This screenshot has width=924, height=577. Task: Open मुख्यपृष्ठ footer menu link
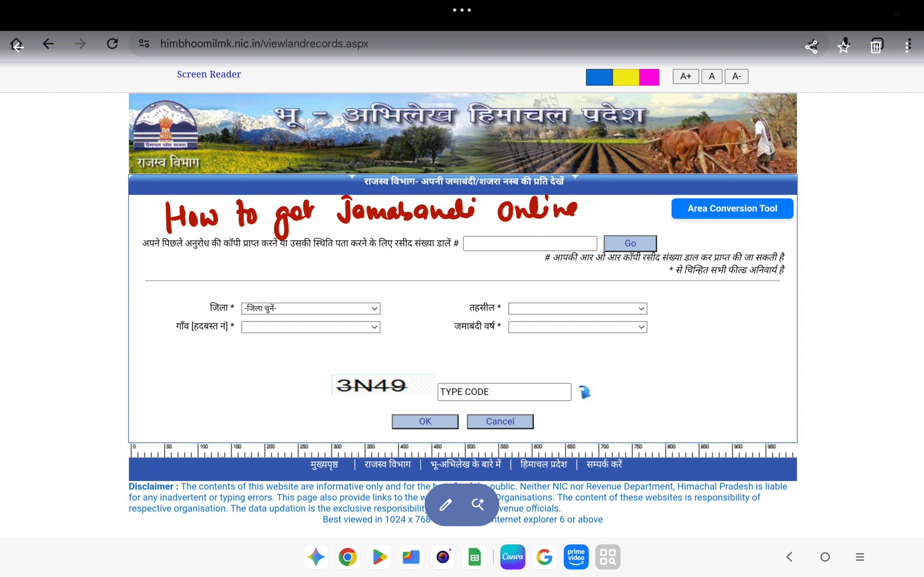coord(324,464)
